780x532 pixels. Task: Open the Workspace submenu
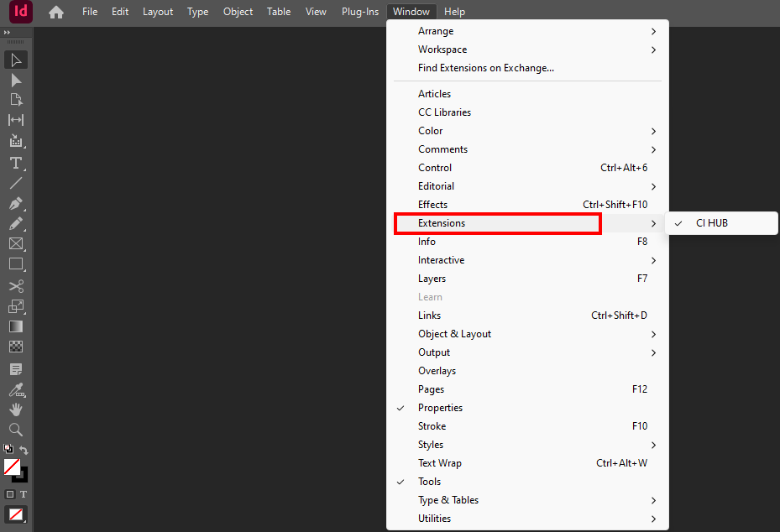tap(442, 49)
